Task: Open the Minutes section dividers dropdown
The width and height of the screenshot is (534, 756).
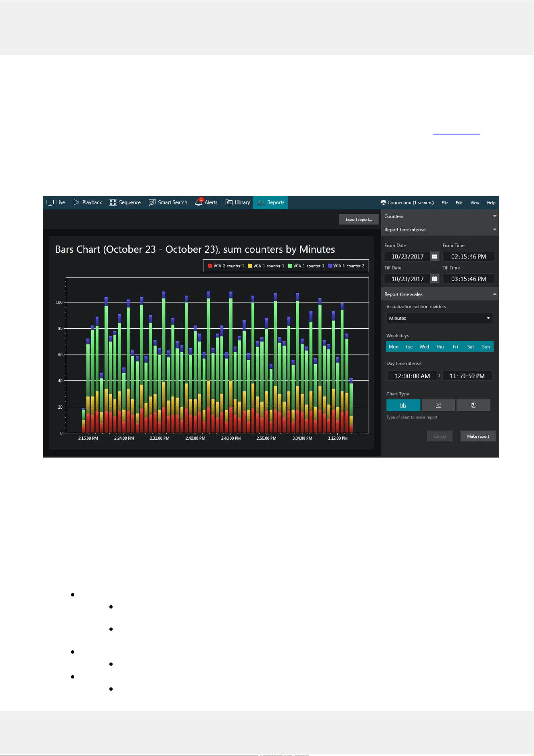Action: [440, 318]
